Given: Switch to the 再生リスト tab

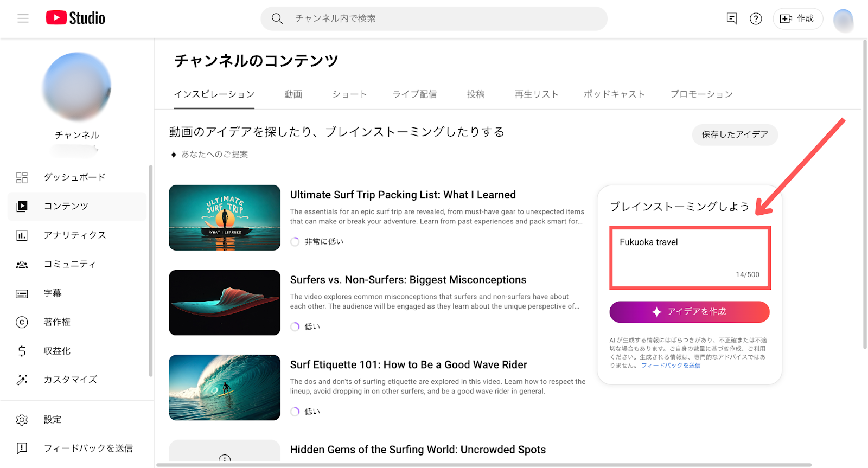Looking at the screenshot, I should click(537, 94).
